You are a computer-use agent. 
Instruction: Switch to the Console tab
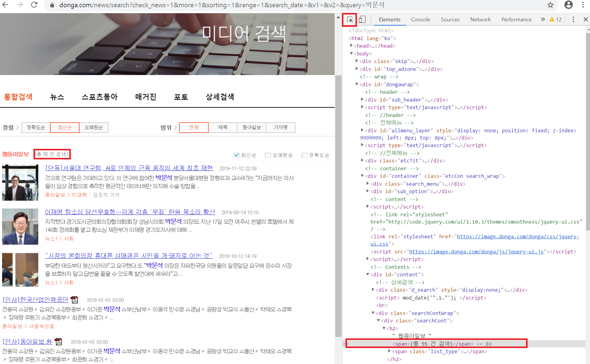420,20
